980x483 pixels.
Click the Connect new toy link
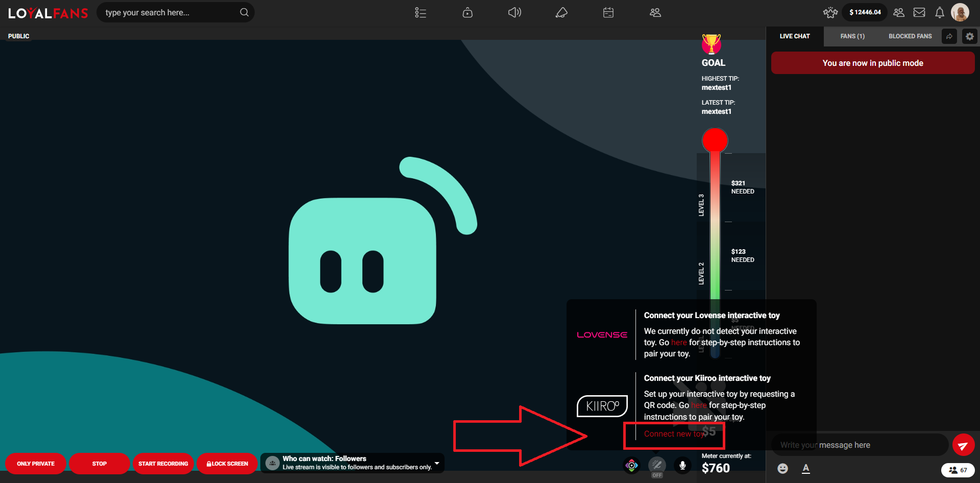point(674,434)
